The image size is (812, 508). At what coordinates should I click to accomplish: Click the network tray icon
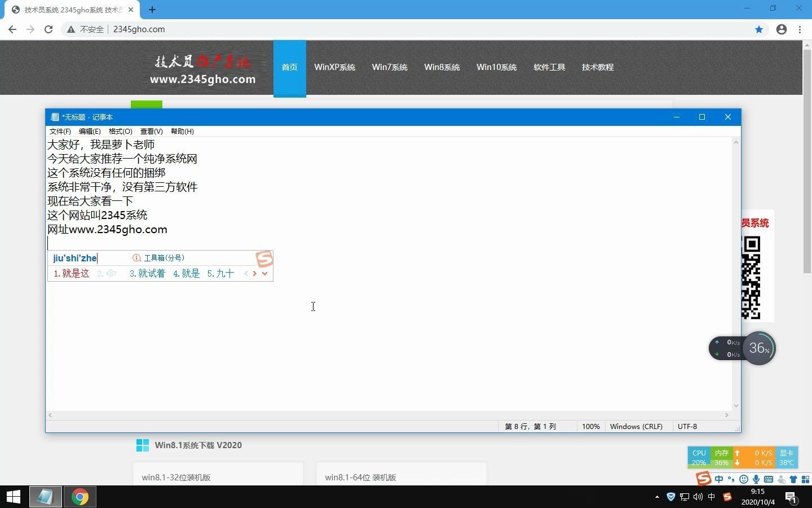point(685,497)
